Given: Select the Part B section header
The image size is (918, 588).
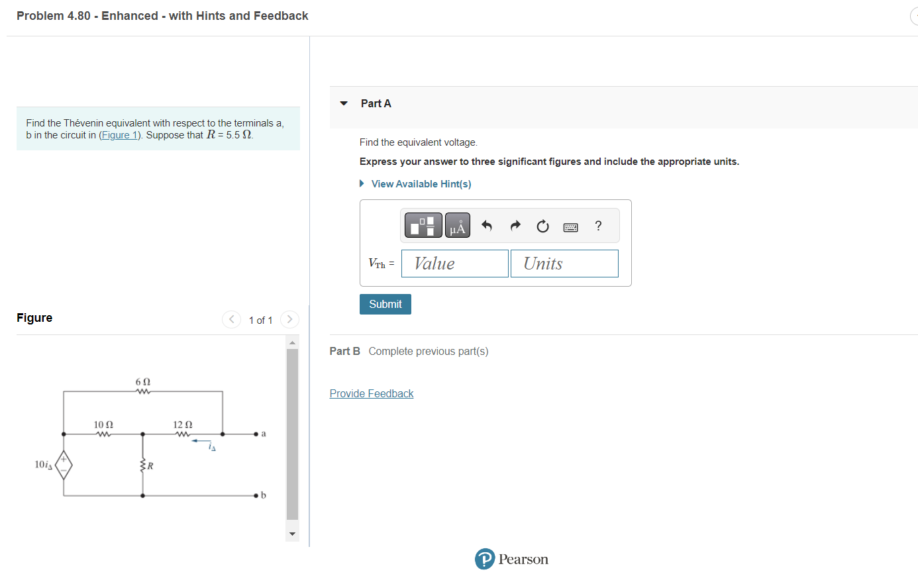Looking at the screenshot, I should (345, 351).
